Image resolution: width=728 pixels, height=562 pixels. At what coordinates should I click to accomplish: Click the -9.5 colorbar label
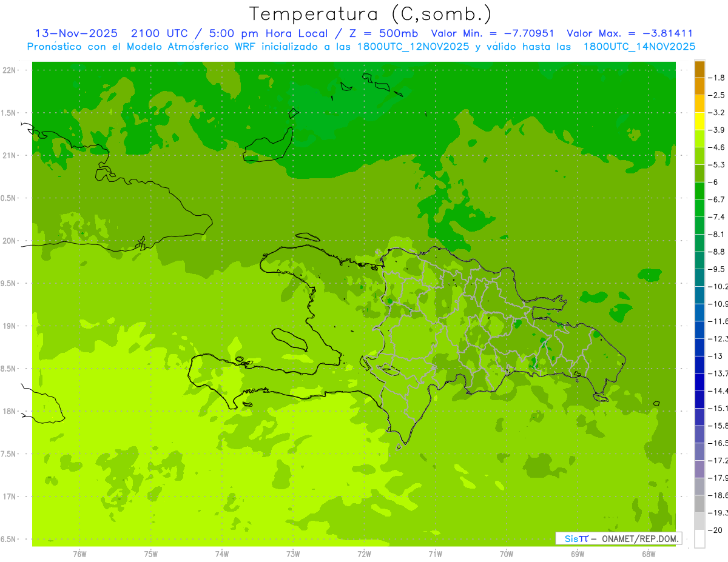717,269
